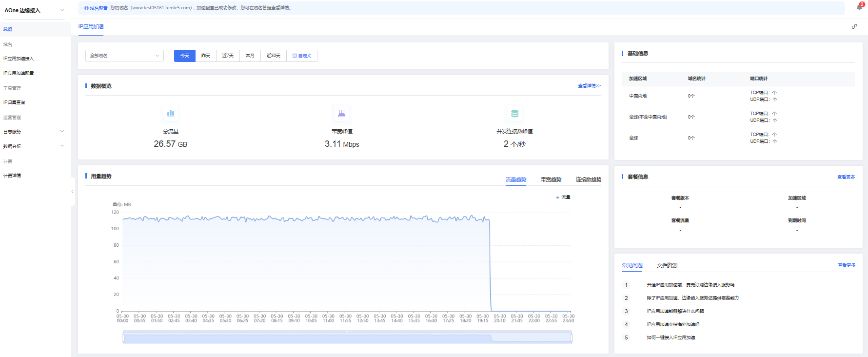The height and width of the screenshot is (357, 868).
Task: Toggle the 流量 legend dot in chart
Action: click(557, 198)
